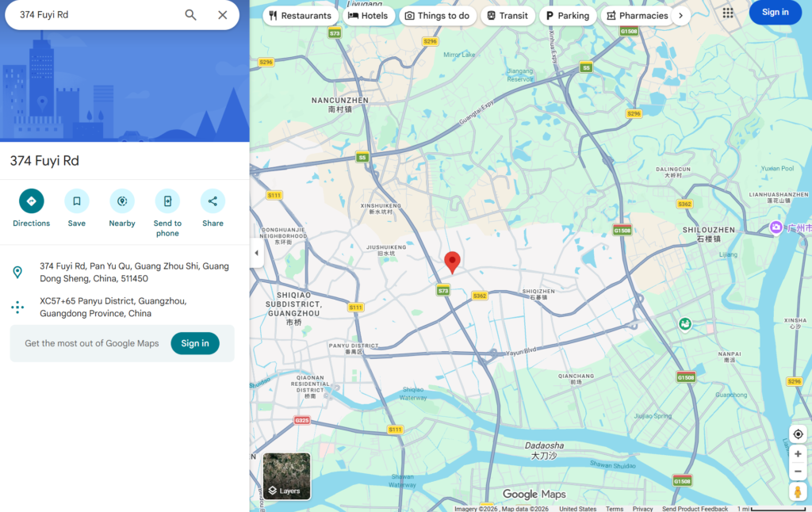Select the Parking chip
The image size is (812, 512).
click(568, 16)
